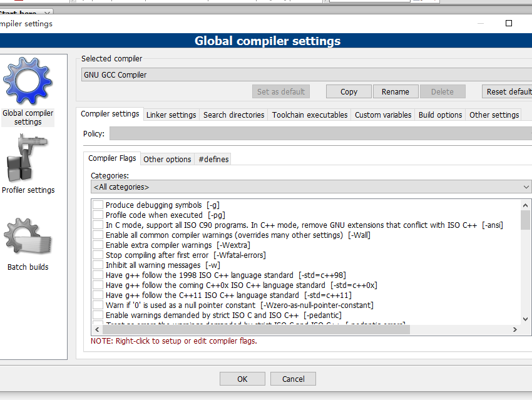Click the Copy compiler button
The image size is (532, 400).
[349, 91]
